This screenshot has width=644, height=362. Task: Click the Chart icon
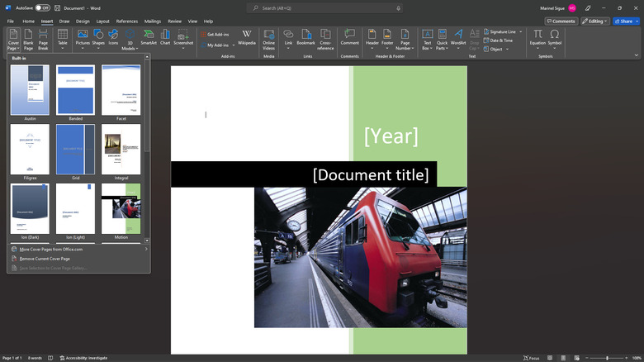(x=165, y=37)
